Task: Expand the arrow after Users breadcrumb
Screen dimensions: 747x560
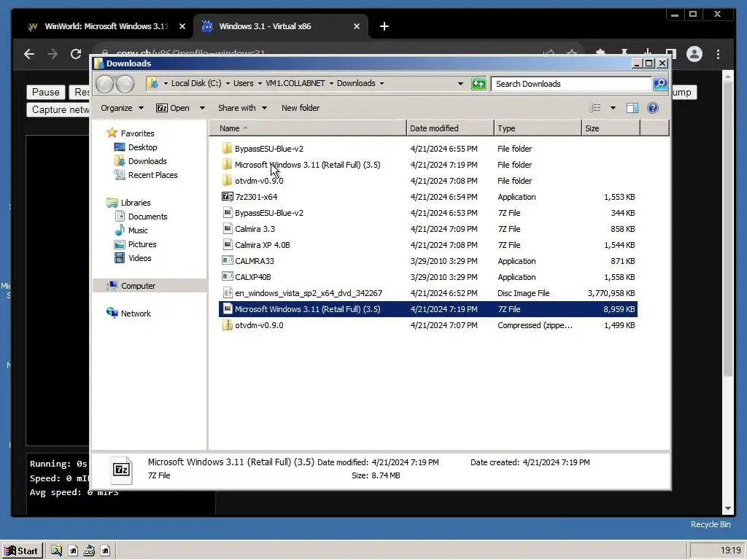Action: click(x=260, y=83)
